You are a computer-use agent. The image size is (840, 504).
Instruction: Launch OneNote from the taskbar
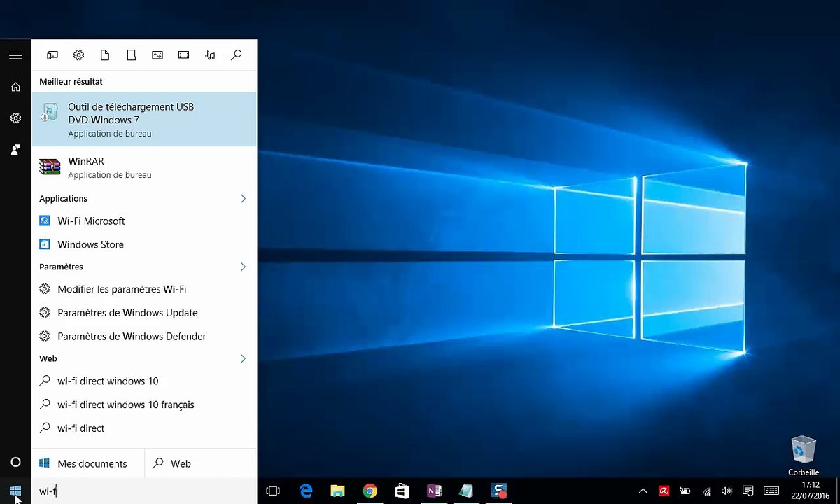coord(434,491)
